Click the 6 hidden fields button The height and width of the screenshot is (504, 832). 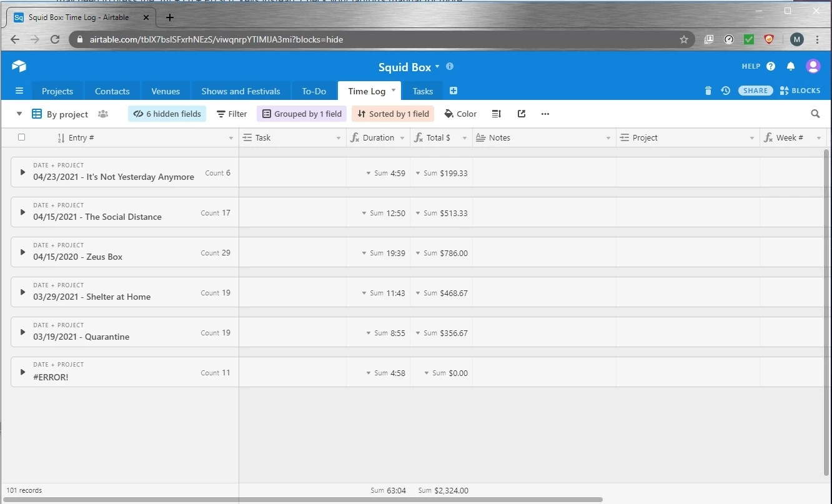[x=167, y=114]
